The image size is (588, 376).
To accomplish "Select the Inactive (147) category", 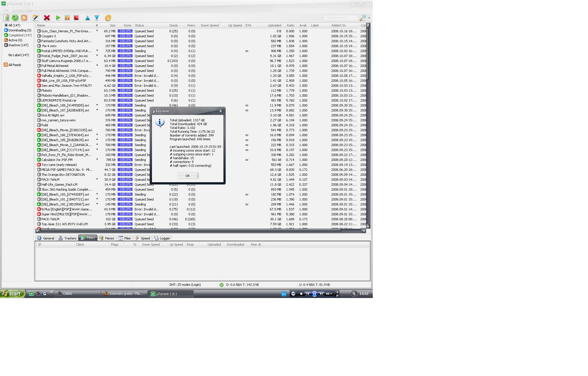I will 16,45.
